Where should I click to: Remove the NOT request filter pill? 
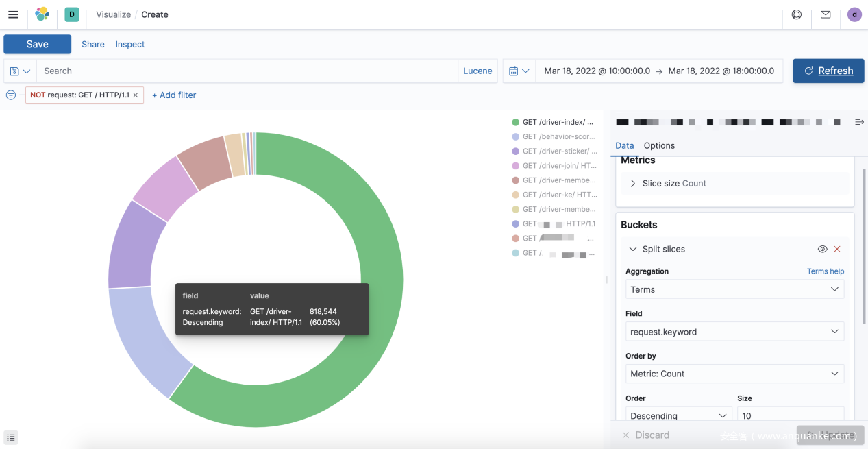136,95
